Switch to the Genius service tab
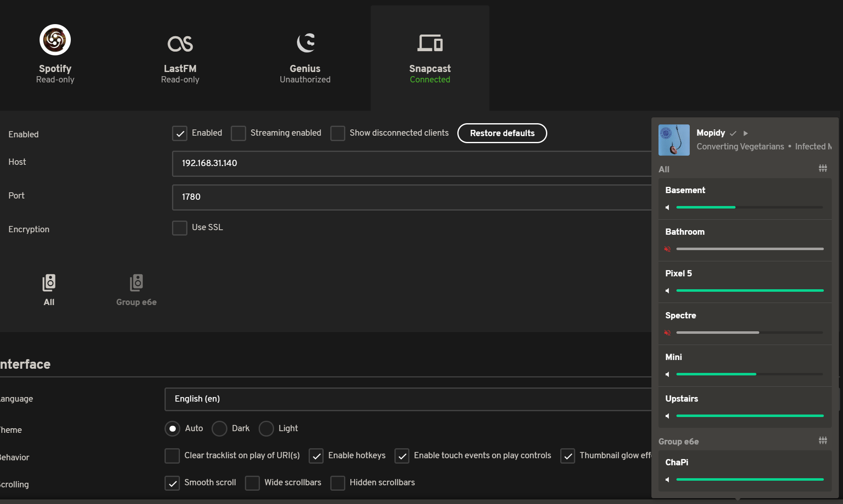This screenshot has height=504, width=843. coord(305,54)
